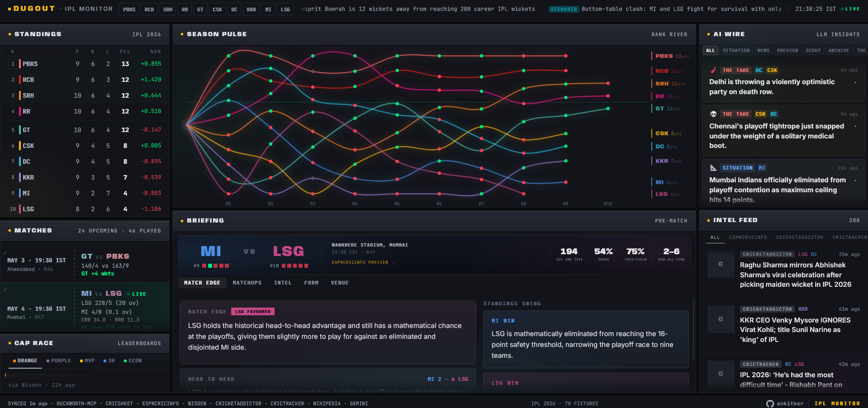Image resolution: width=868 pixels, height=408 pixels.
Task: Click the dynamite icon on the Delhi take card
Action: coord(713,70)
